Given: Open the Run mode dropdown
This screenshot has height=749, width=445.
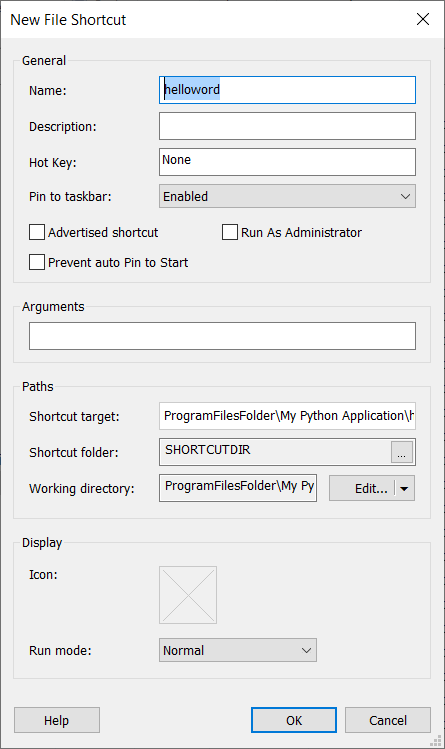Looking at the screenshot, I should point(238,650).
